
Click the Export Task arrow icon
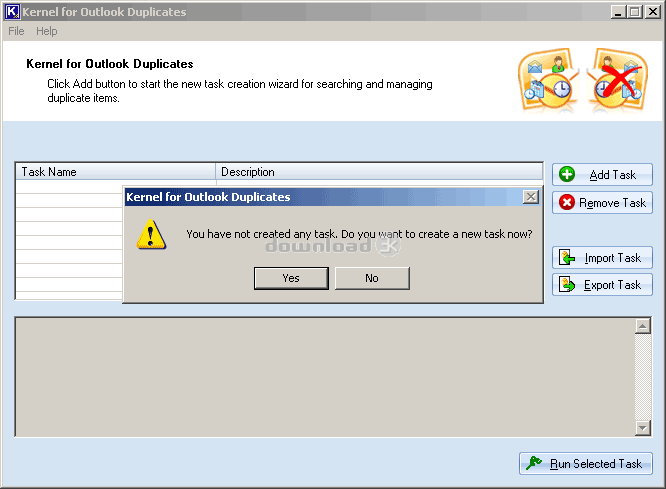tap(567, 285)
